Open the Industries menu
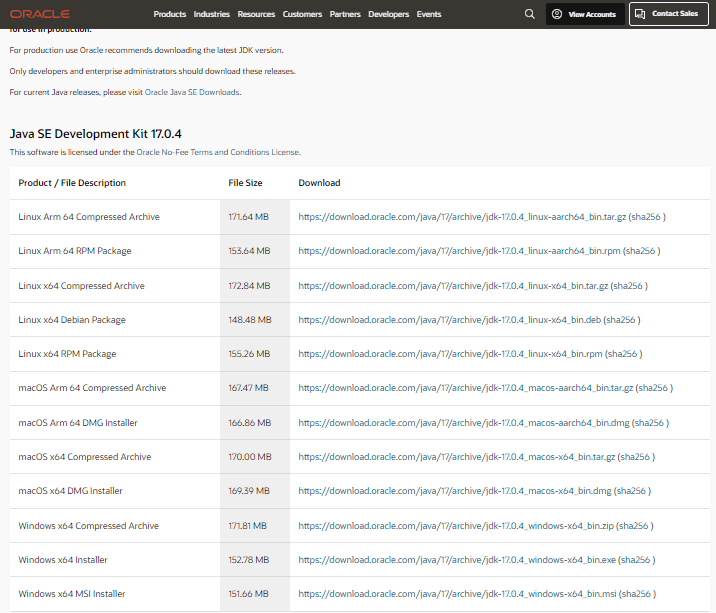The width and height of the screenshot is (716, 613). click(211, 14)
